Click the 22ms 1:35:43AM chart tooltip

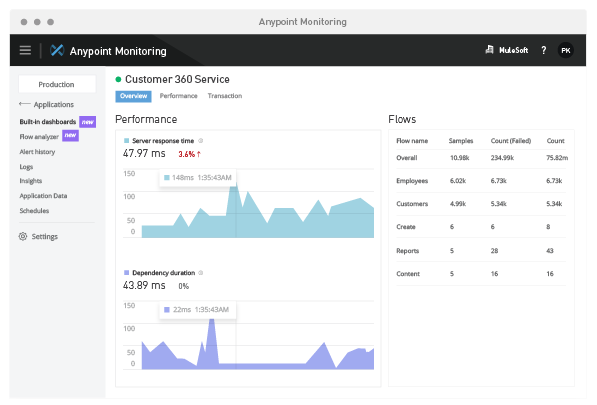coord(198,309)
